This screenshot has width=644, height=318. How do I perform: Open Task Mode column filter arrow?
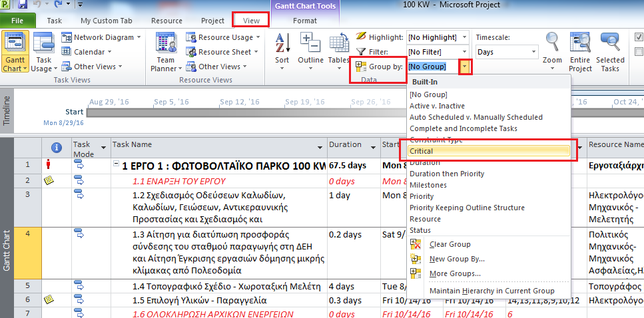pos(103,148)
